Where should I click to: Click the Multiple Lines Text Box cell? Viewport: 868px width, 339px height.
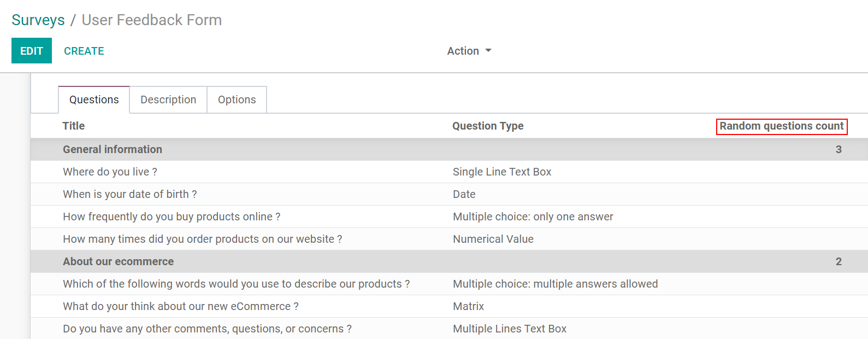pos(510,329)
